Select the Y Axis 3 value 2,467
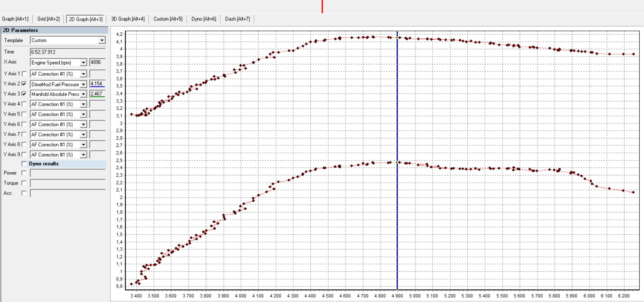Viewport: 644px width, 302px height. point(97,94)
